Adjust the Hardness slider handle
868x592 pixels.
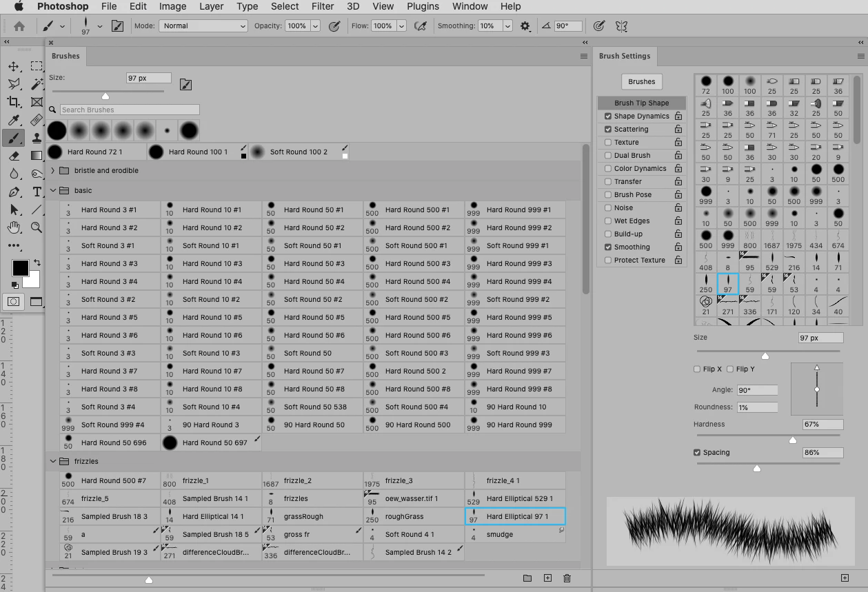(793, 440)
